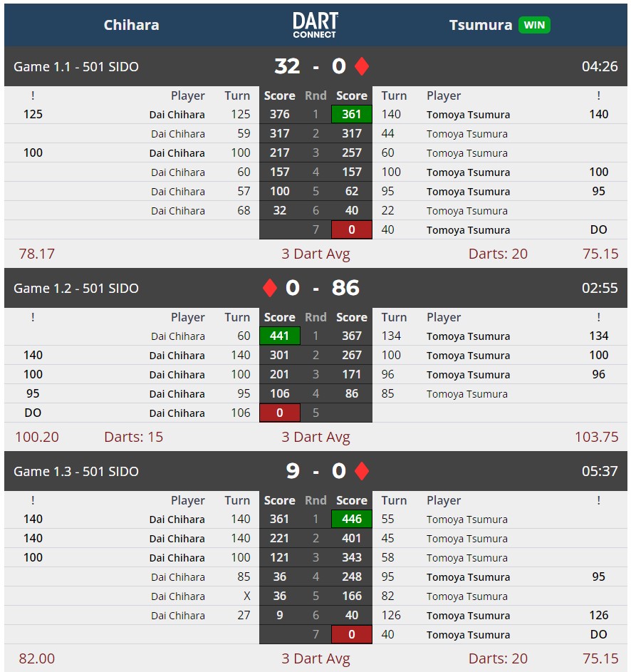This screenshot has width=631, height=672.
Task: Click the X turn entry in Game 1.3
Action: pyautogui.click(x=246, y=596)
